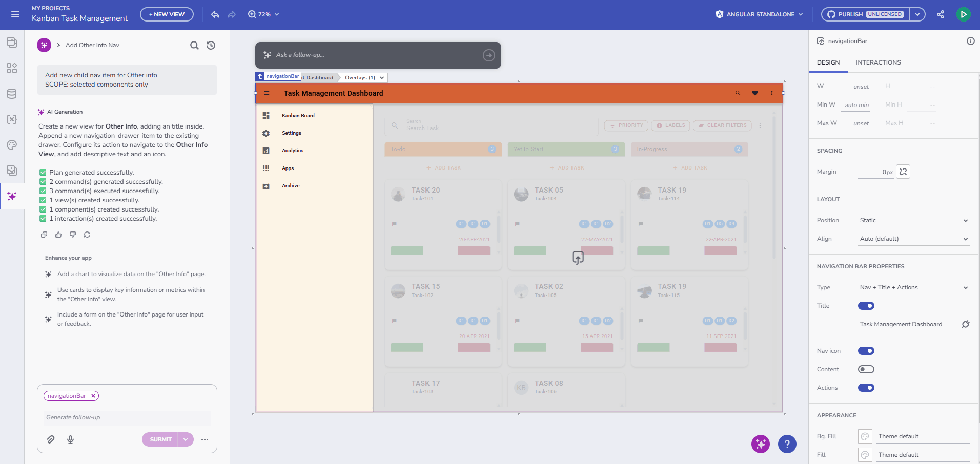Click the regenerate icon below AI plan
The image size is (980, 464).
pyautogui.click(x=87, y=235)
